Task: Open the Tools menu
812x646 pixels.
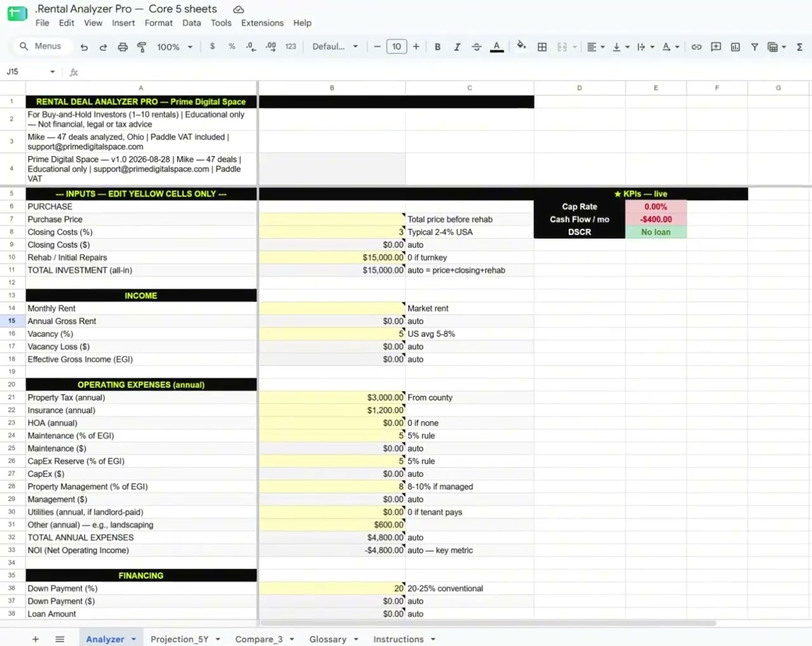Action: [x=221, y=23]
